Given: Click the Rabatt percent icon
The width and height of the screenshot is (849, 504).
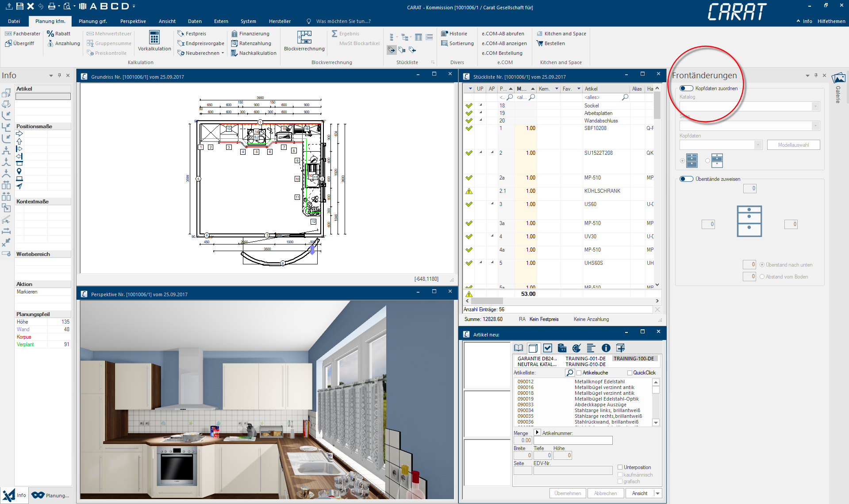Looking at the screenshot, I should pyautogui.click(x=50, y=34).
